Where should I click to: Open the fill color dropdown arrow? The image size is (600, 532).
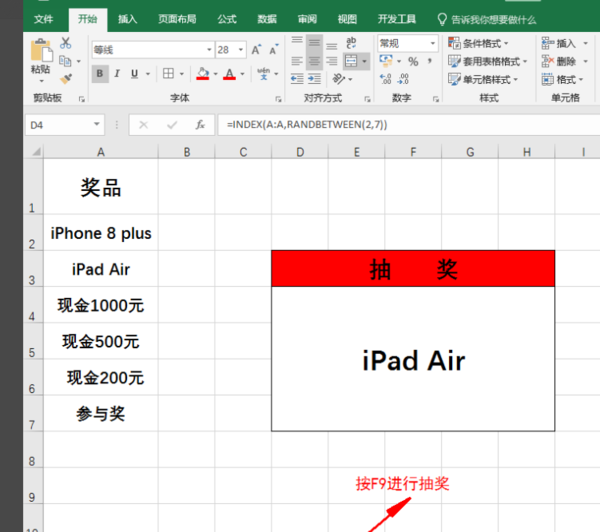(x=215, y=73)
